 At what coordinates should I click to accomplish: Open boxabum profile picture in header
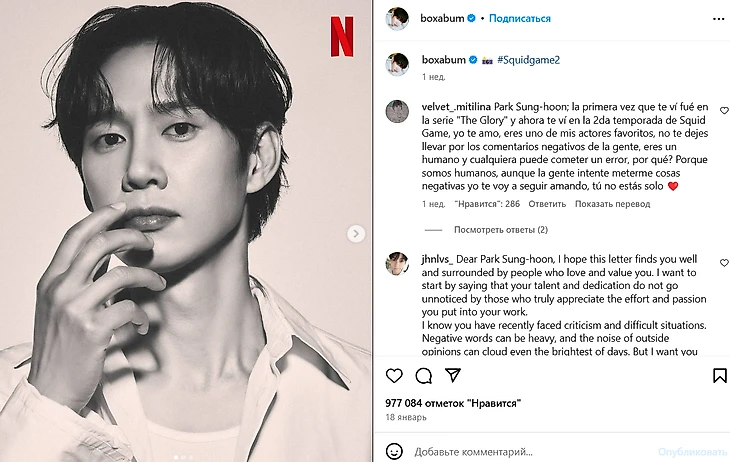click(x=397, y=19)
